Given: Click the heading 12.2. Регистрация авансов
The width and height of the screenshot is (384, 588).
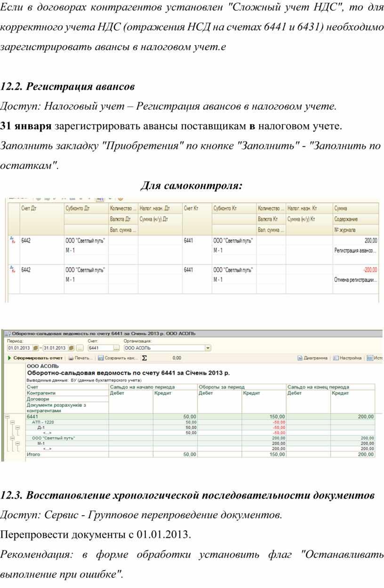Looking at the screenshot, I should pyautogui.click(x=68, y=87).
